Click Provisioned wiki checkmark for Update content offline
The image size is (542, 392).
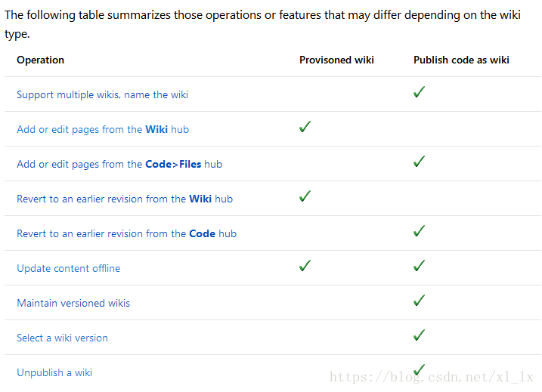coord(305,266)
